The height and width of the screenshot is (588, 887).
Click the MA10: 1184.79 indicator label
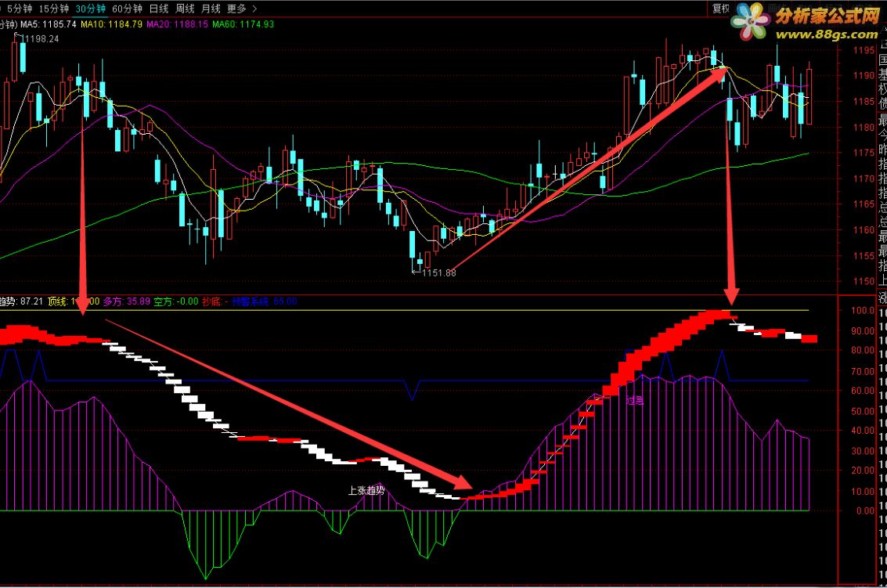[111, 24]
